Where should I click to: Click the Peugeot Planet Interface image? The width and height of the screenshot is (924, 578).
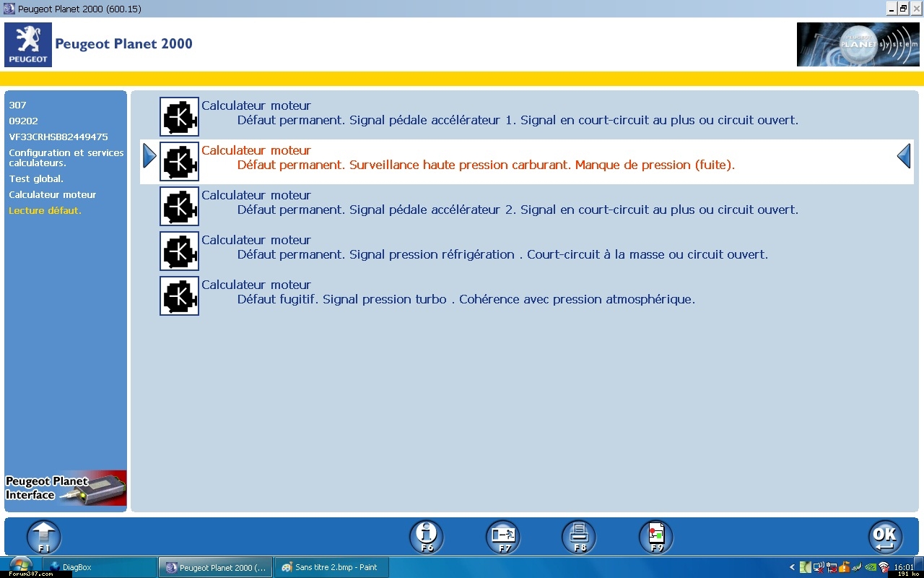point(66,488)
